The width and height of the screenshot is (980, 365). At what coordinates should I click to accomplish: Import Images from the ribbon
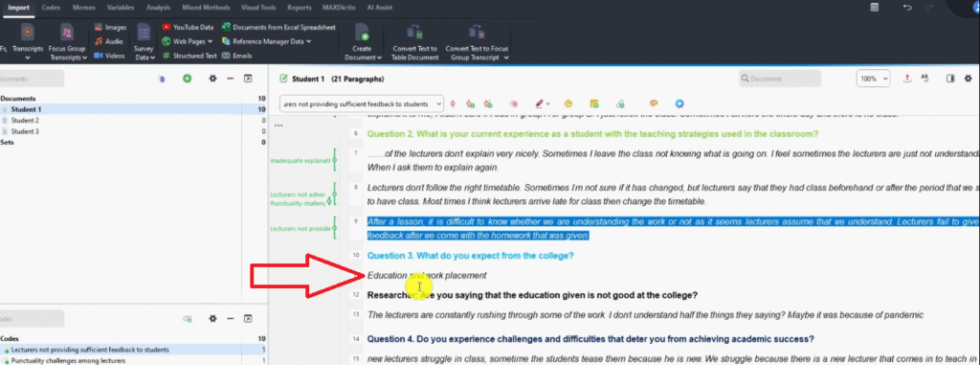coord(111,27)
